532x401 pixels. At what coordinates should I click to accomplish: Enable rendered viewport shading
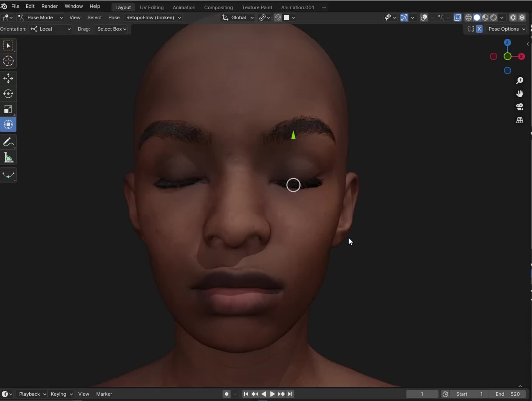[494, 17]
